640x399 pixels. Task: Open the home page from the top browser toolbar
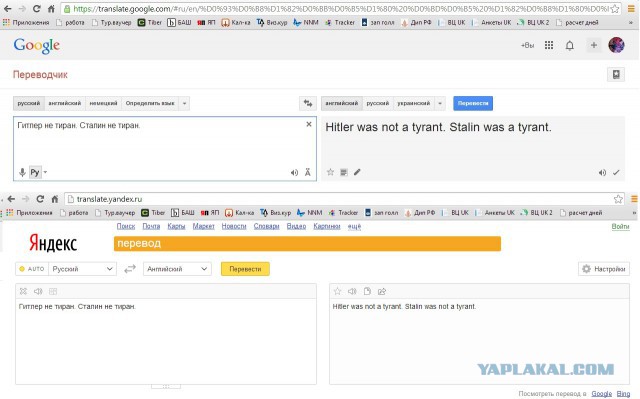point(51,9)
